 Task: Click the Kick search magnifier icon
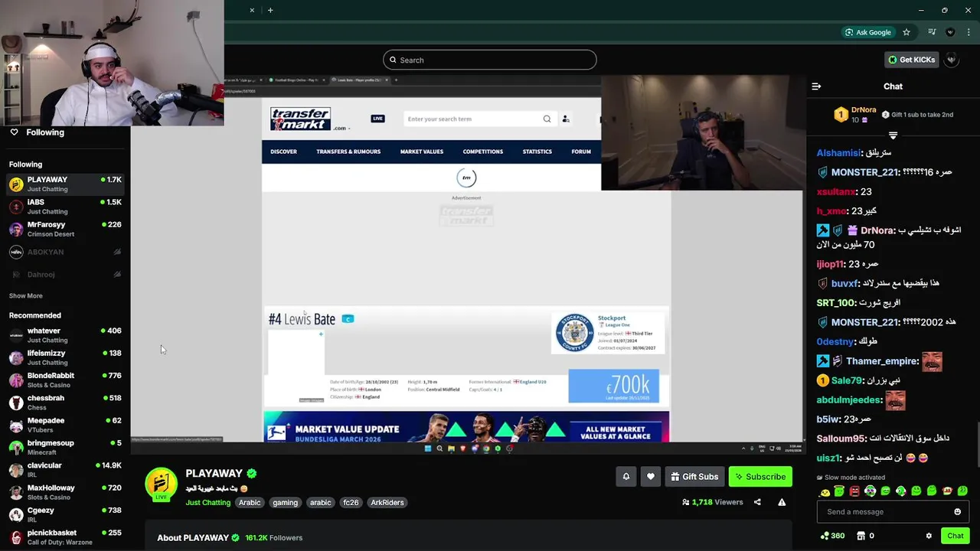(x=394, y=60)
